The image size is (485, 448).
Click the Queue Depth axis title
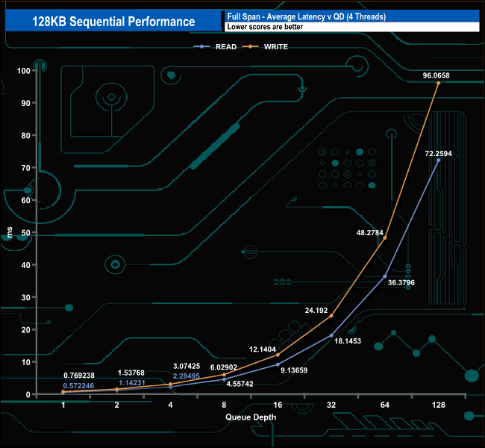pos(251,417)
